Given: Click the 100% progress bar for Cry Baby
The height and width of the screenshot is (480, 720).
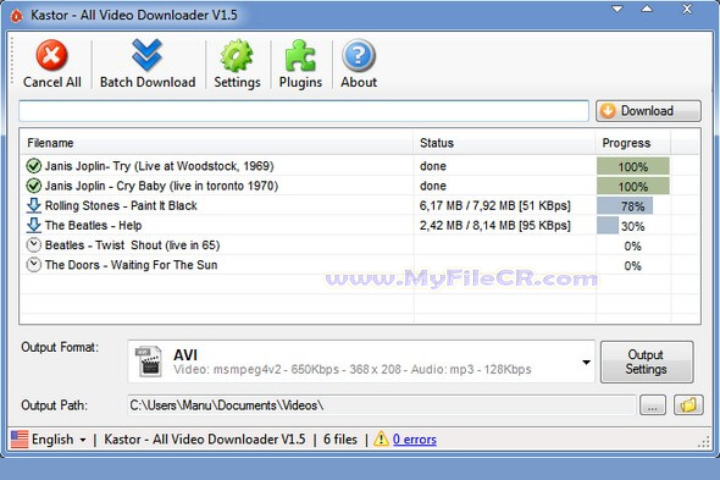Looking at the screenshot, I should pos(633,186).
